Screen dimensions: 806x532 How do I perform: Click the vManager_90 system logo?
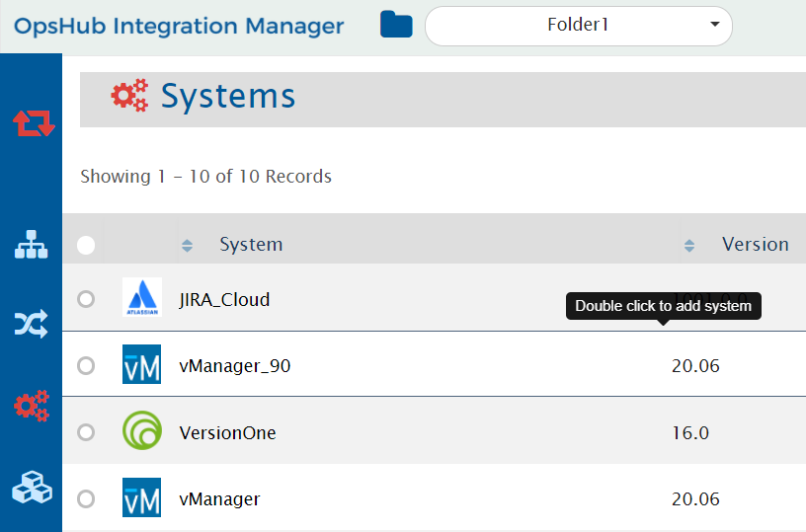coord(141,364)
